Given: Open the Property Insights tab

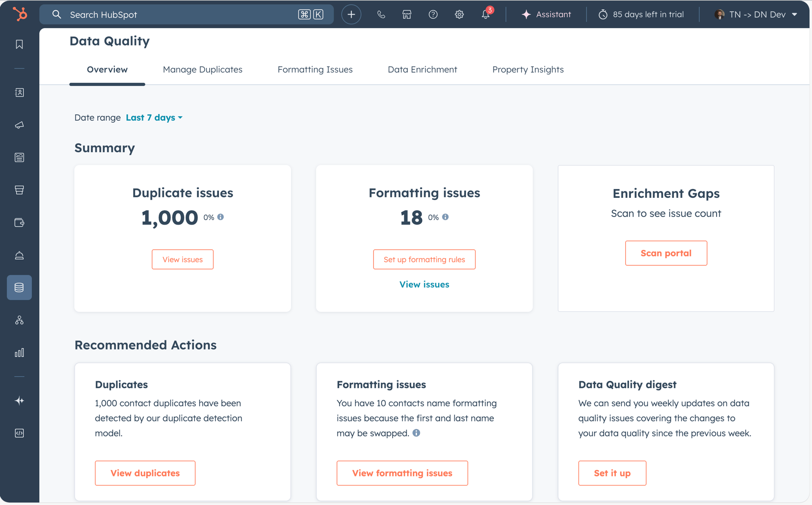Looking at the screenshot, I should (x=528, y=69).
